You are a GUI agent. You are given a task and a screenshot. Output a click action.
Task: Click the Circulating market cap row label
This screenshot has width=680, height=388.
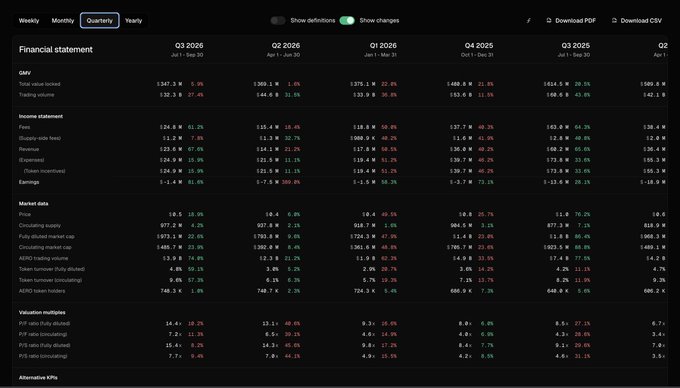click(x=45, y=248)
